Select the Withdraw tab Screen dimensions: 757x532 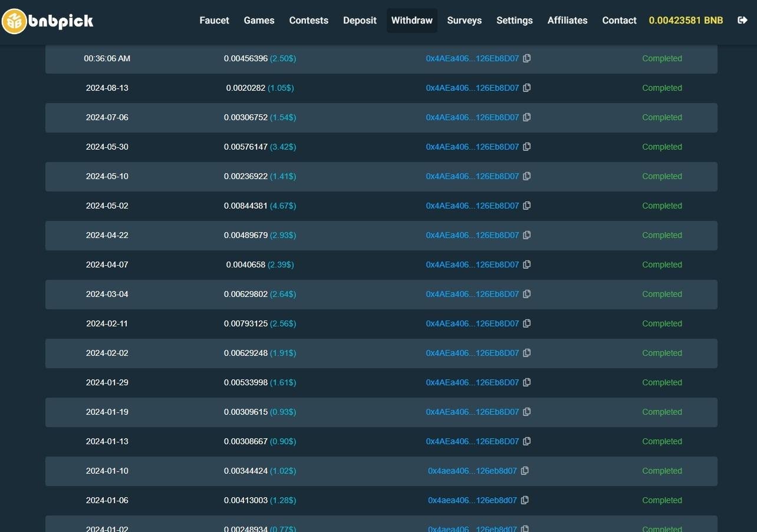coord(412,20)
